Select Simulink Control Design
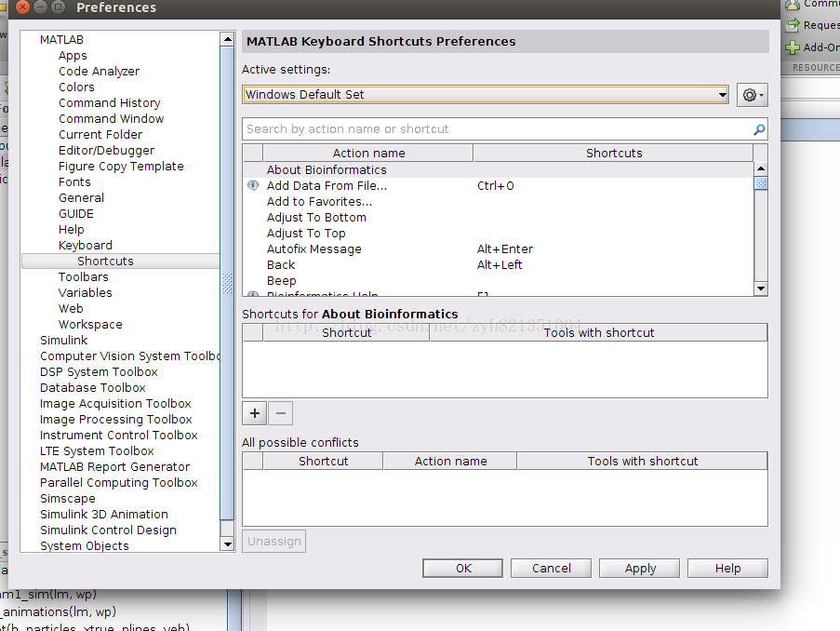Viewport: 840px width, 631px height. (108, 530)
